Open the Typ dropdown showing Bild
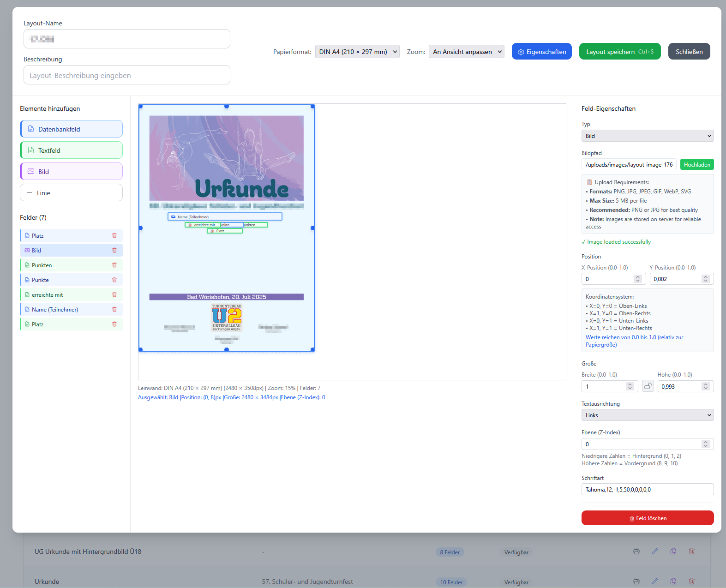Screen dimensions: 726x588 (x=648, y=136)
